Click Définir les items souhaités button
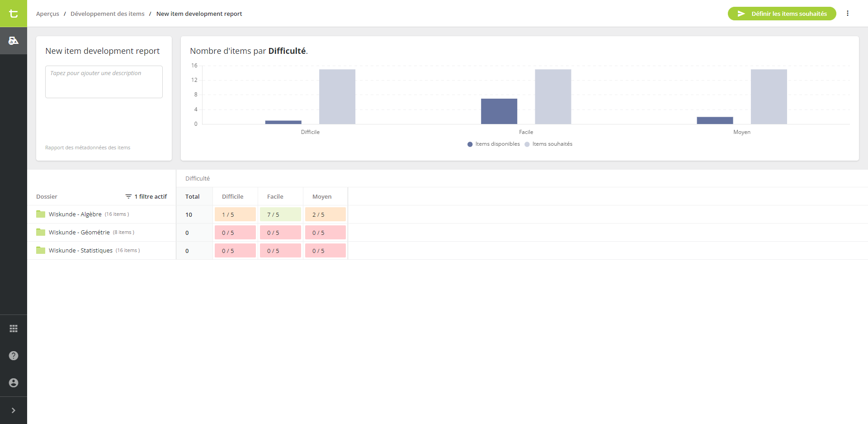 click(x=782, y=14)
